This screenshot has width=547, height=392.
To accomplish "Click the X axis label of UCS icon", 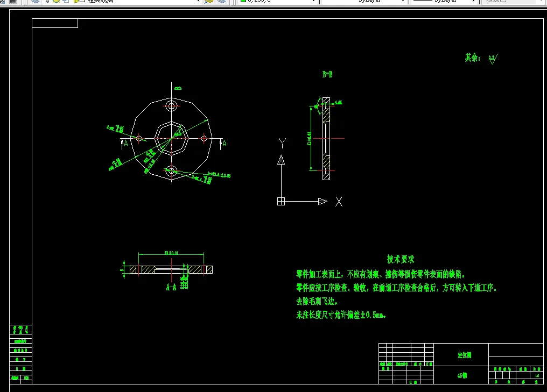I will tap(339, 202).
